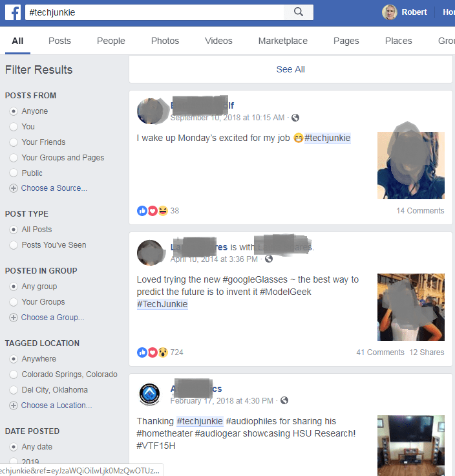The width and height of the screenshot is (455, 476).
Task: Click the magnifying glass search icon
Action: point(299,12)
